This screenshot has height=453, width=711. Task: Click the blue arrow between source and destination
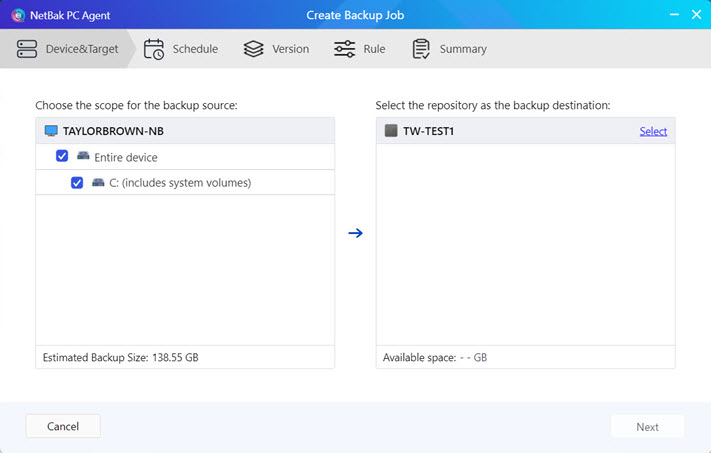355,233
